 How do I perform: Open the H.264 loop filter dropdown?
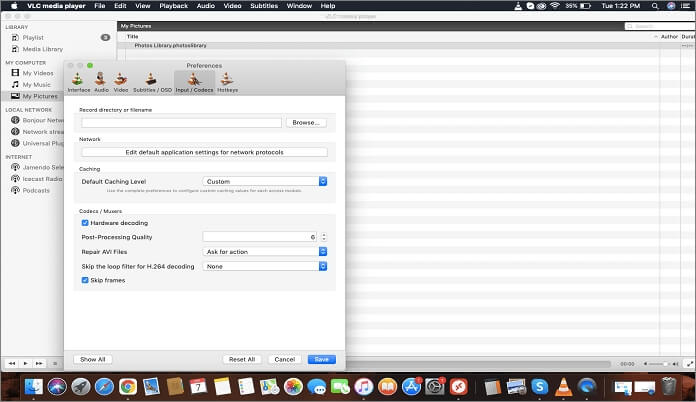[x=265, y=266]
